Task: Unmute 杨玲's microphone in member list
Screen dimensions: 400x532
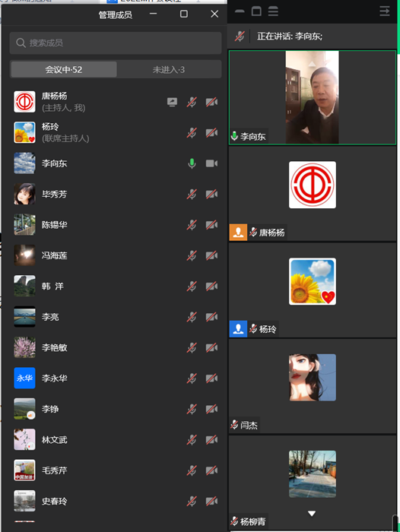Action: [x=192, y=133]
